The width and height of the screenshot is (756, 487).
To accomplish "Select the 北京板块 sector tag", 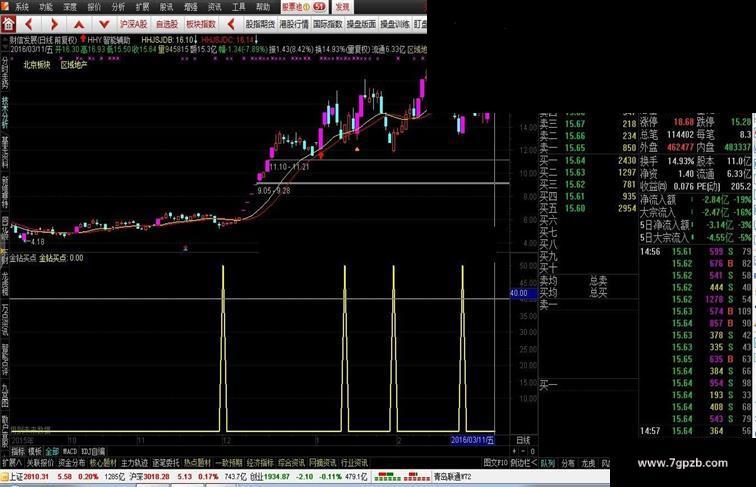I will tap(37, 65).
